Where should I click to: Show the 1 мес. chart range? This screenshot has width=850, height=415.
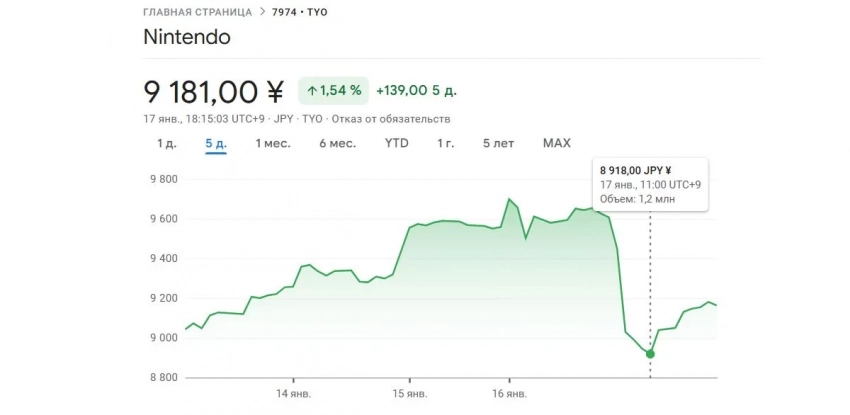pyautogui.click(x=273, y=143)
